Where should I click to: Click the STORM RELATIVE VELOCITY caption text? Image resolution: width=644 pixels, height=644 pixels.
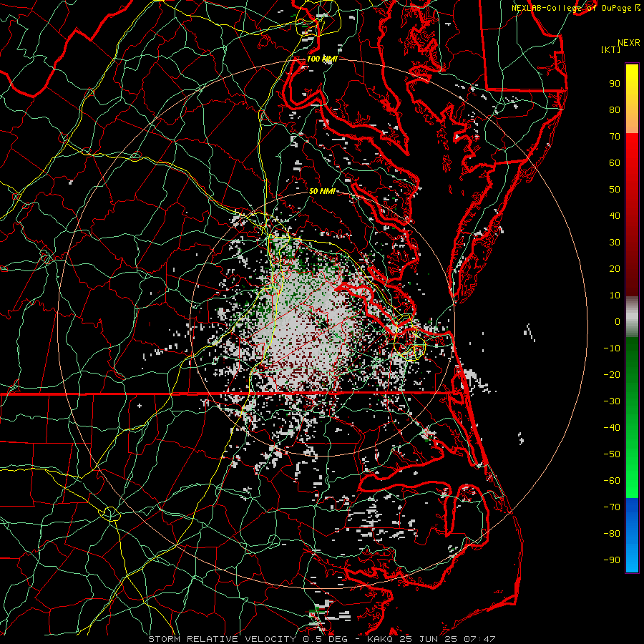223,639
